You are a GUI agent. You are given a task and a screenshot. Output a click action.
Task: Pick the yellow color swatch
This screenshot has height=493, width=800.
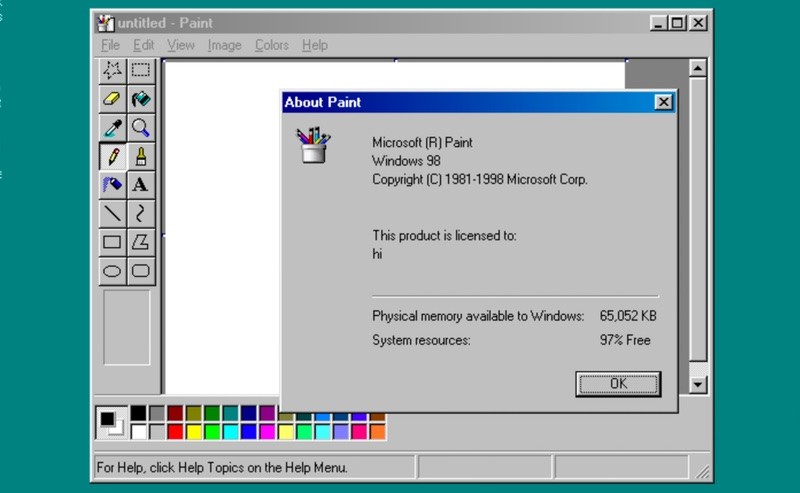(x=193, y=432)
